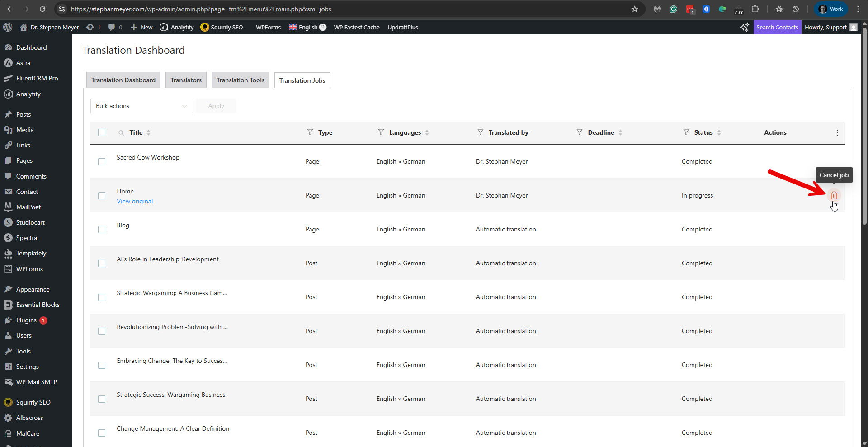Open the Bulk actions dropdown
Screen dimensions: 868x447
point(141,106)
